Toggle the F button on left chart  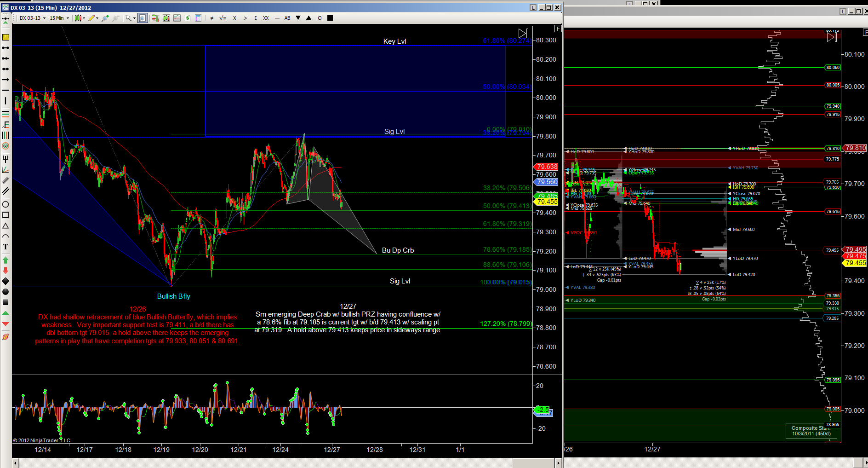click(558, 29)
